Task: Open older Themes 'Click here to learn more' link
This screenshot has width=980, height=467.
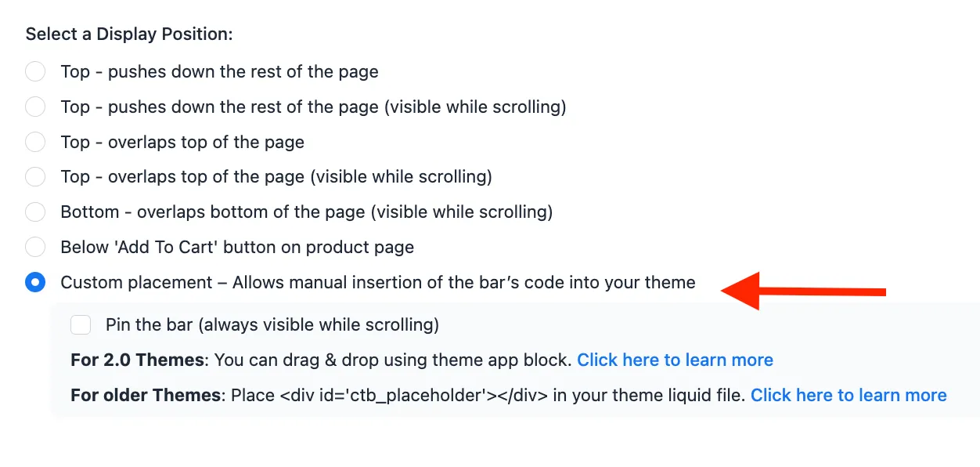Action: coord(848,395)
